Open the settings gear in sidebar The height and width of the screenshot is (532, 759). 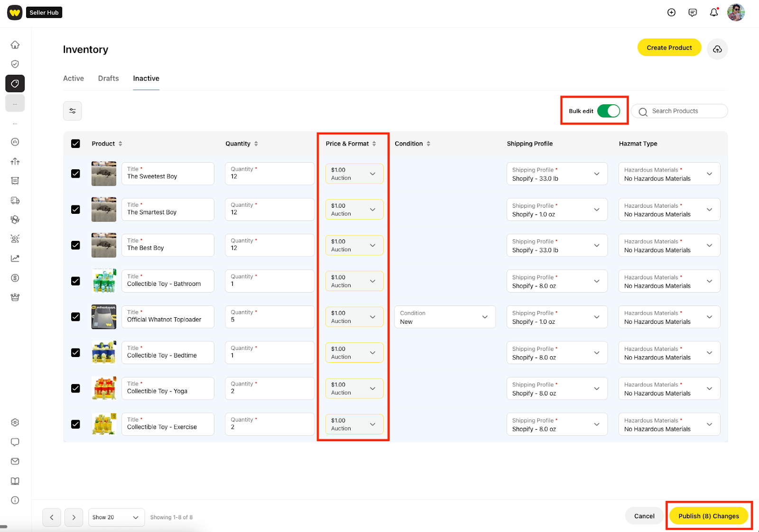point(15,422)
